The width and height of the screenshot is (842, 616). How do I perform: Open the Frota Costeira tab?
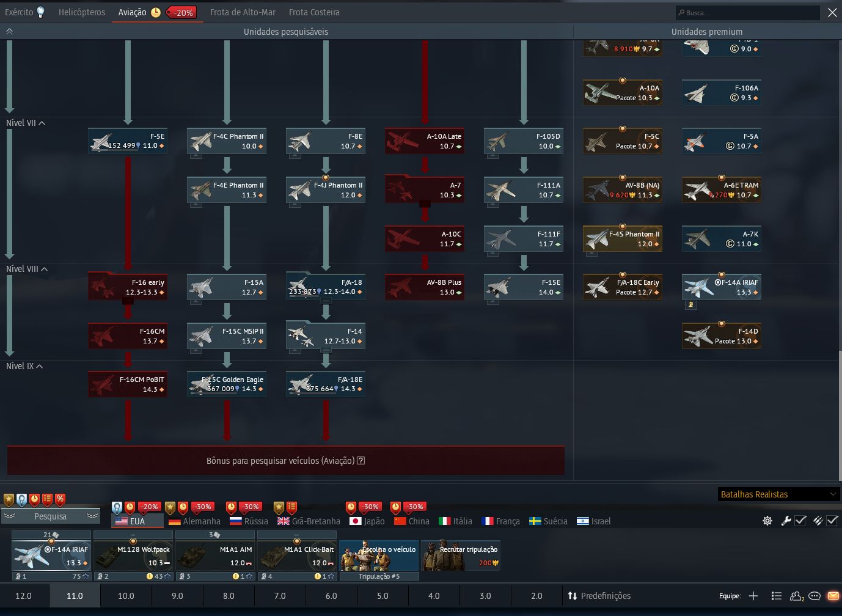pos(314,12)
